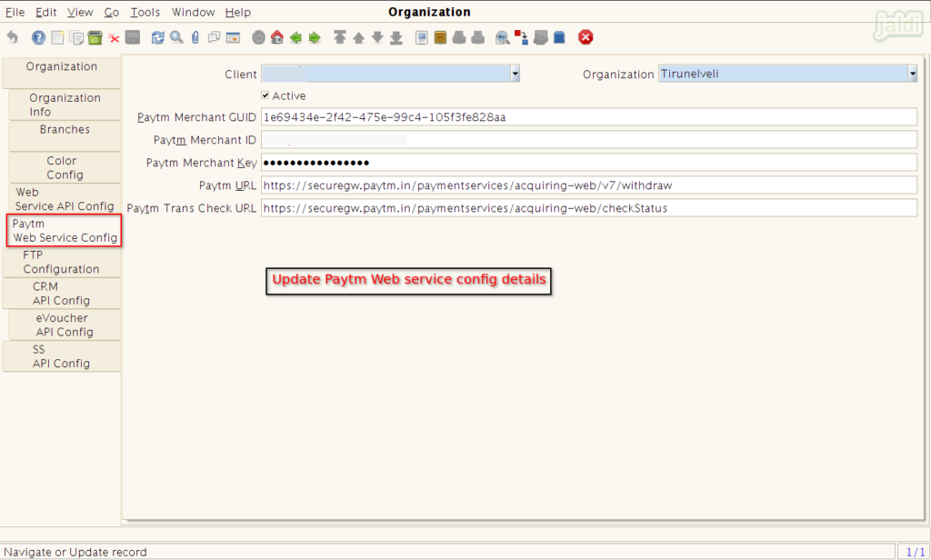Open the Help menu
Image resolution: width=931 pixels, height=560 pixels.
(x=238, y=12)
